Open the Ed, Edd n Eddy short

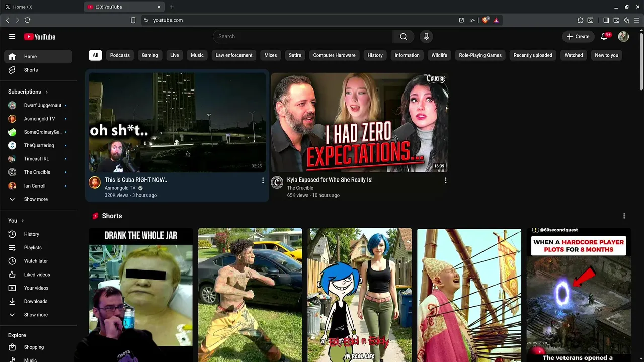(x=360, y=295)
